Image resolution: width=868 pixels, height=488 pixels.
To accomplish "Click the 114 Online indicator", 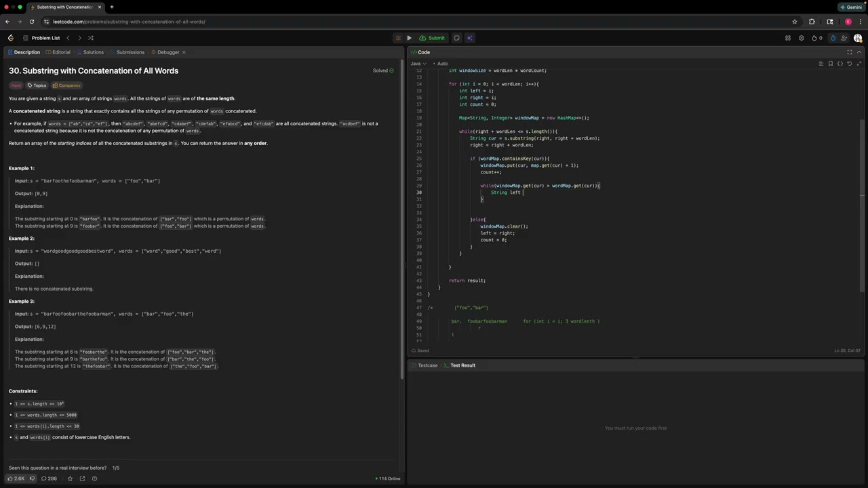I will coord(388,479).
